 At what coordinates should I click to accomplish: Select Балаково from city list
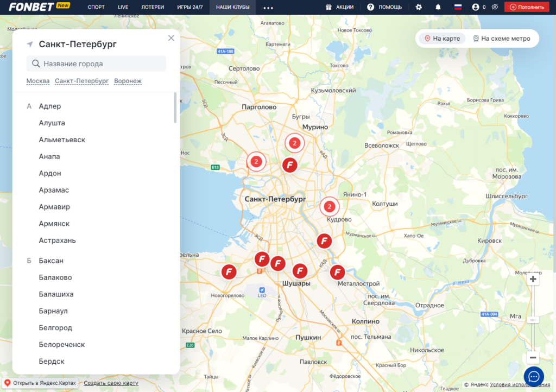coord(55,277)
